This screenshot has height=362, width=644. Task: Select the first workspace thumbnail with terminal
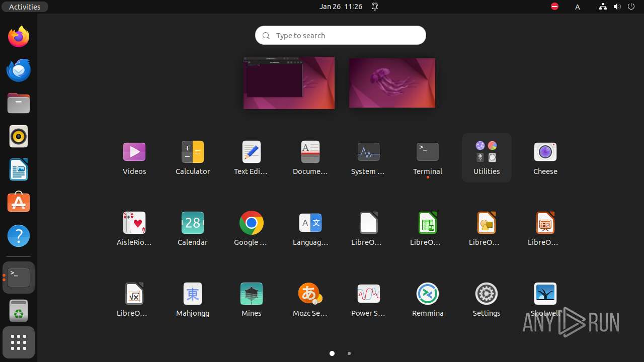pyautogui.click(x=289, y=83)
